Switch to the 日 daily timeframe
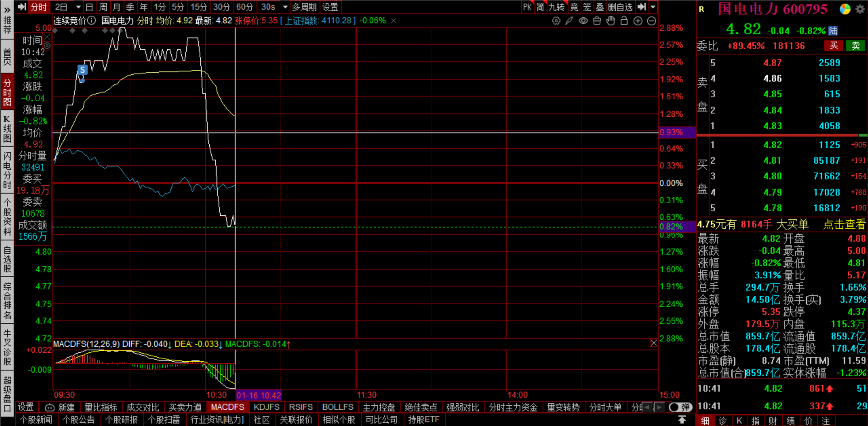This screenshot has height=426, width=868. [89, 7]
